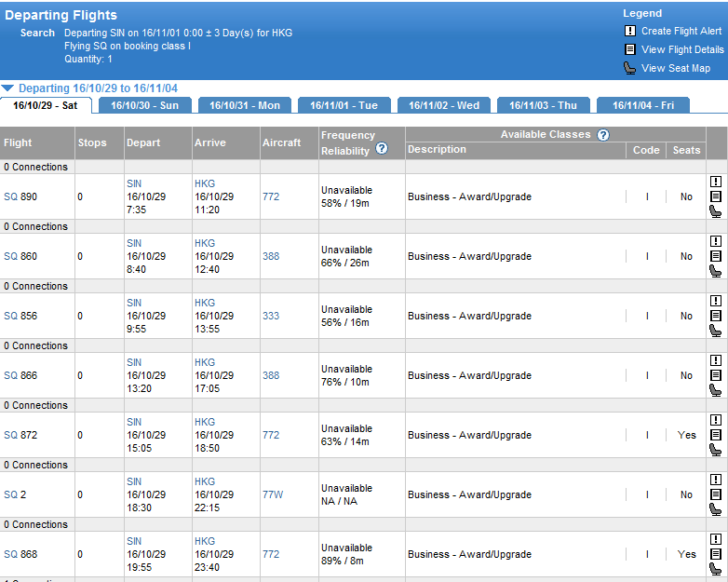The width and height of the screenshot is (728, 582).
Task: Select the 16/11/01 - Tue tab
Action: [344, 105]
